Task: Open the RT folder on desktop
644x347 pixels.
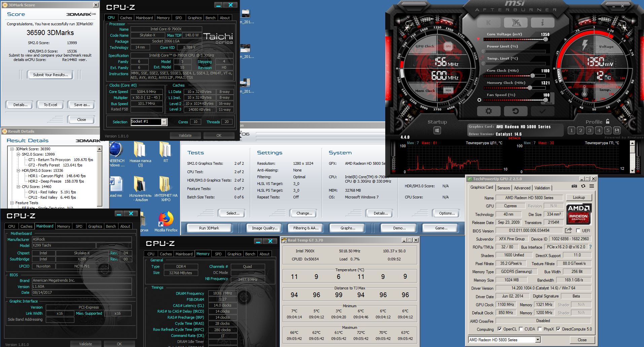Action: pyautogui.click(x=166, y=153)
